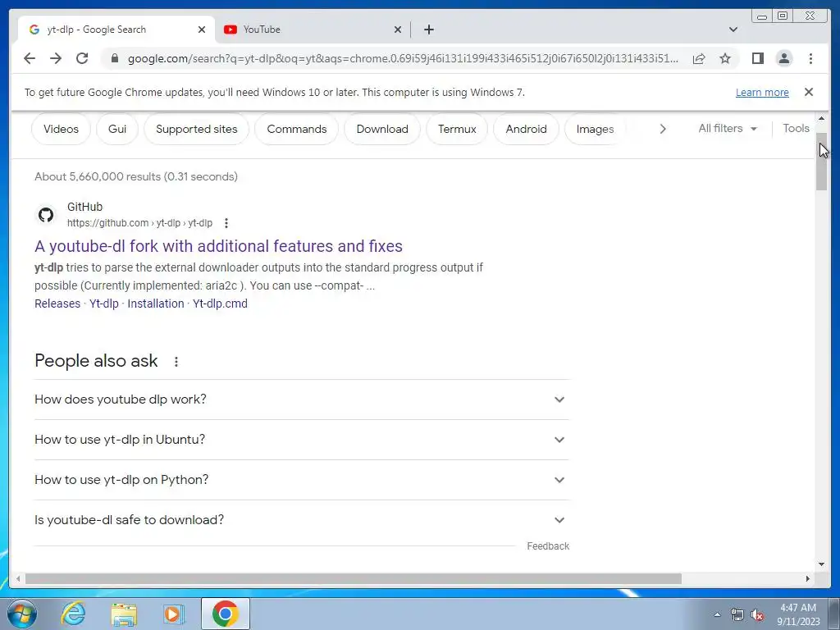The width and height of the screenshot is (840, 630).
Task: Open search Tools
Action: click(x=796, y=129)
